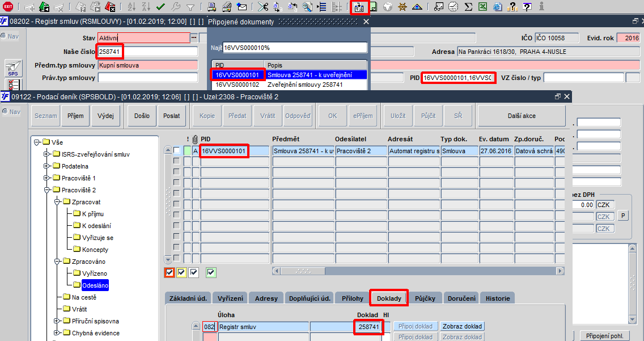Screen dimensions: 644x341
Task: Click the sigma sum icon
Action: click(468, 7)
